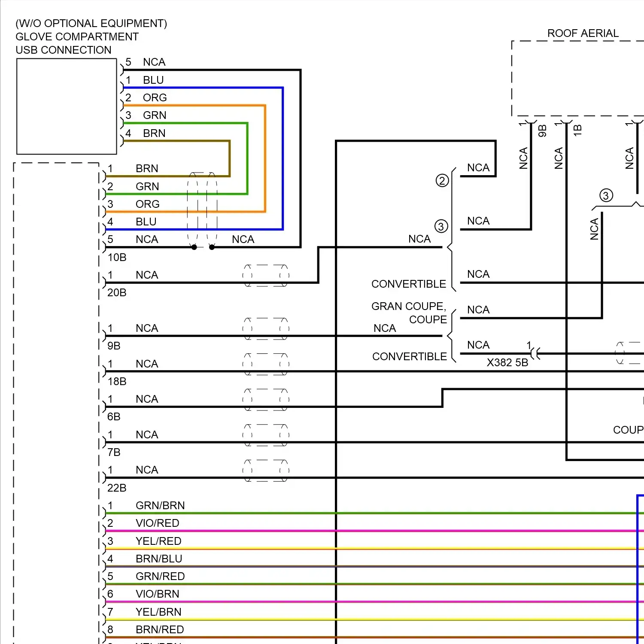Screen dimensions: 644x644
Task: Select the "BRN/RED" wire color label
Action: tap(160, 629)
